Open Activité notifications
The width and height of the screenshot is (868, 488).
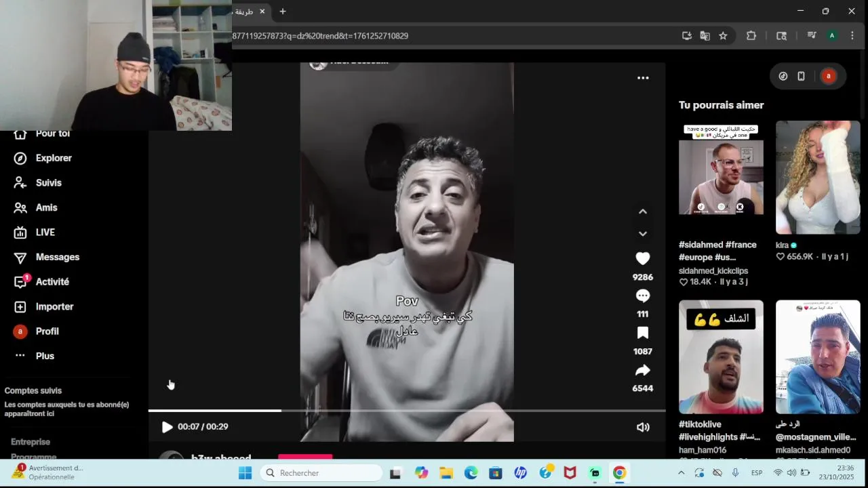[41, 282]
